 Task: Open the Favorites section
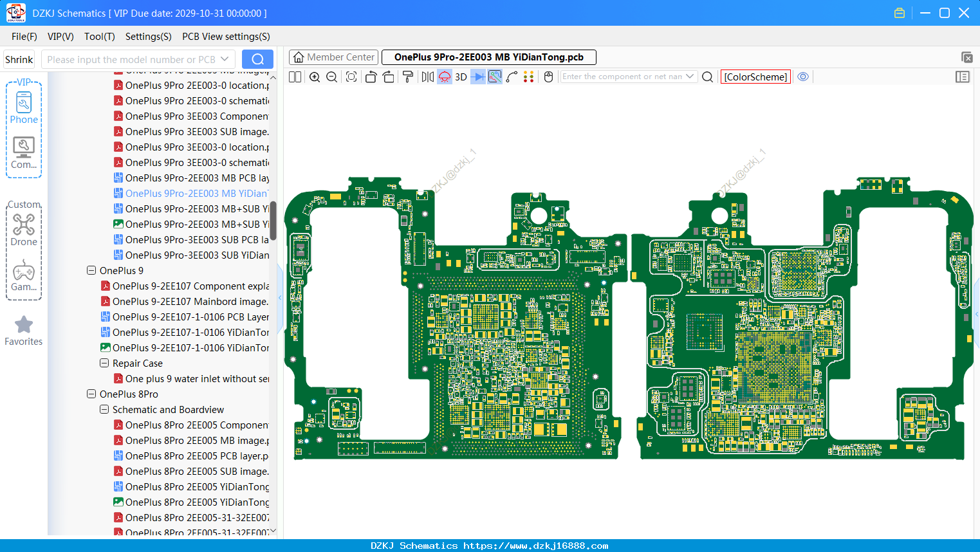click(x=24, y=331)
